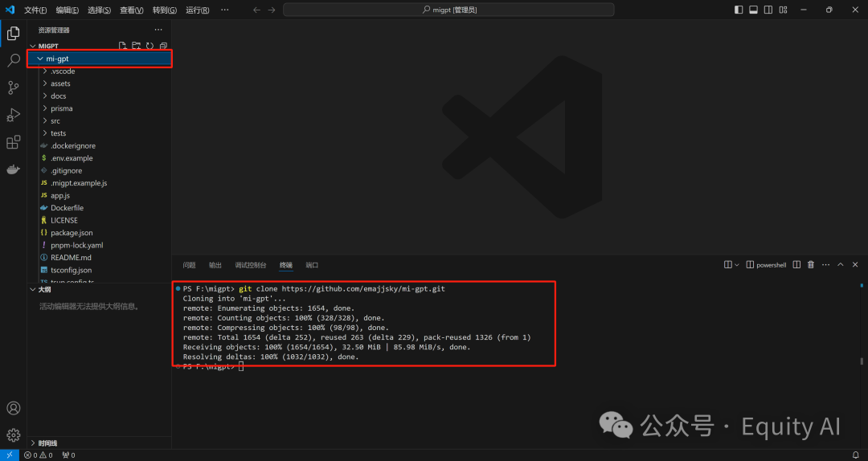
Task: Open the 编辑(E) menu
Action: pos(68,10)
